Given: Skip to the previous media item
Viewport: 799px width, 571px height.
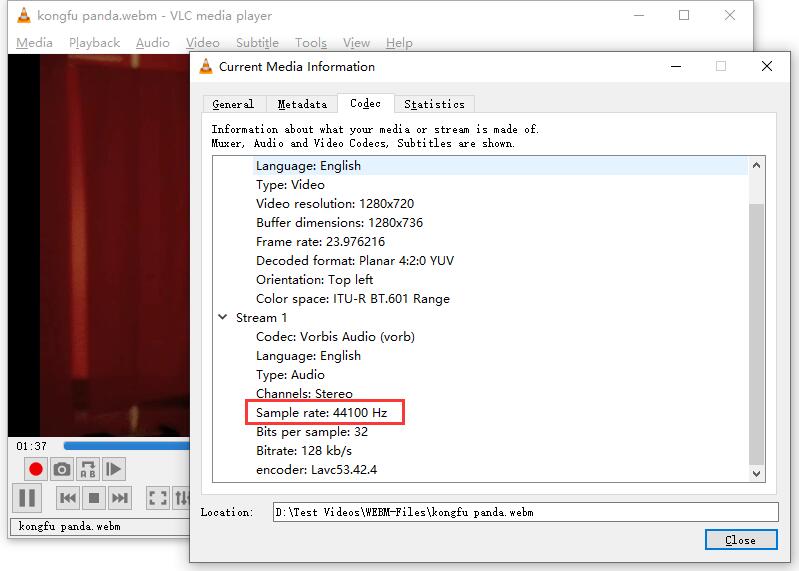Looking at the screenshot, I should point(68,498).
